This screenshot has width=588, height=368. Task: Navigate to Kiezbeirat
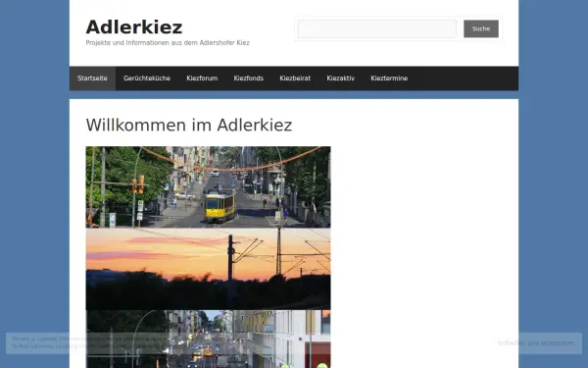pyautogui.click(x=295, y=79)
